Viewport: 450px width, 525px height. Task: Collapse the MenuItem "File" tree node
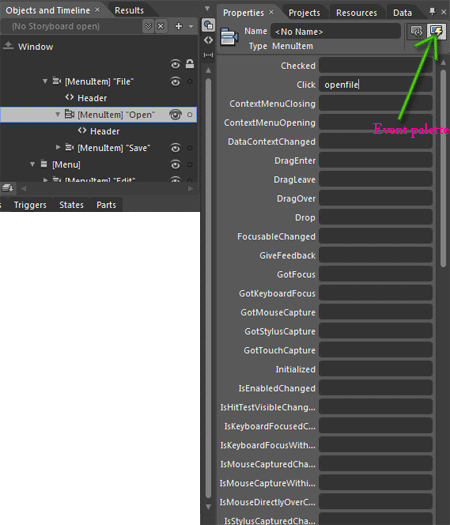click(x=45, y=81)
